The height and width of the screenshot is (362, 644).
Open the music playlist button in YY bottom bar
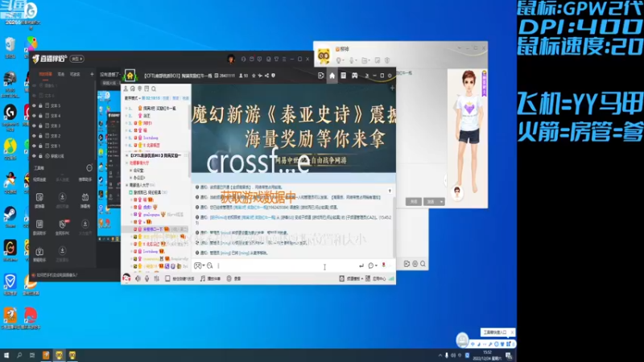(x=210, y=278)
